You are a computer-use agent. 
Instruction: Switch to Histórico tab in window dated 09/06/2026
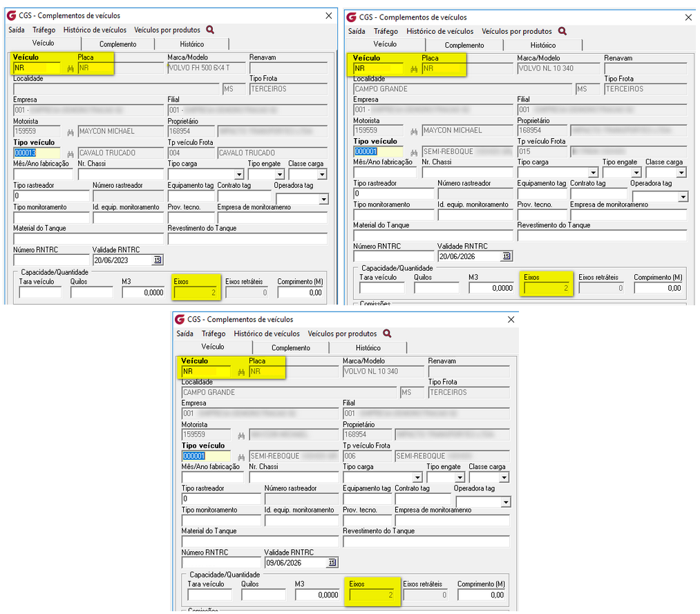click(368, 347)
